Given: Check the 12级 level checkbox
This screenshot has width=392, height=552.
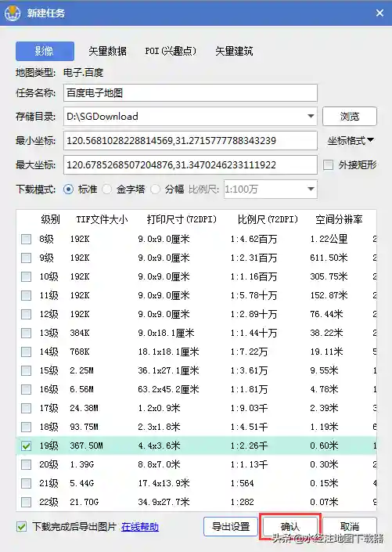Looking at the screenshot, I should pos(26,314).
